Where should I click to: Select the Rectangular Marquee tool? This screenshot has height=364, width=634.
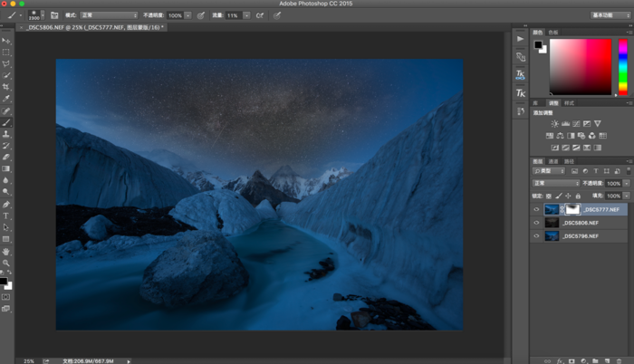(6, 53)
